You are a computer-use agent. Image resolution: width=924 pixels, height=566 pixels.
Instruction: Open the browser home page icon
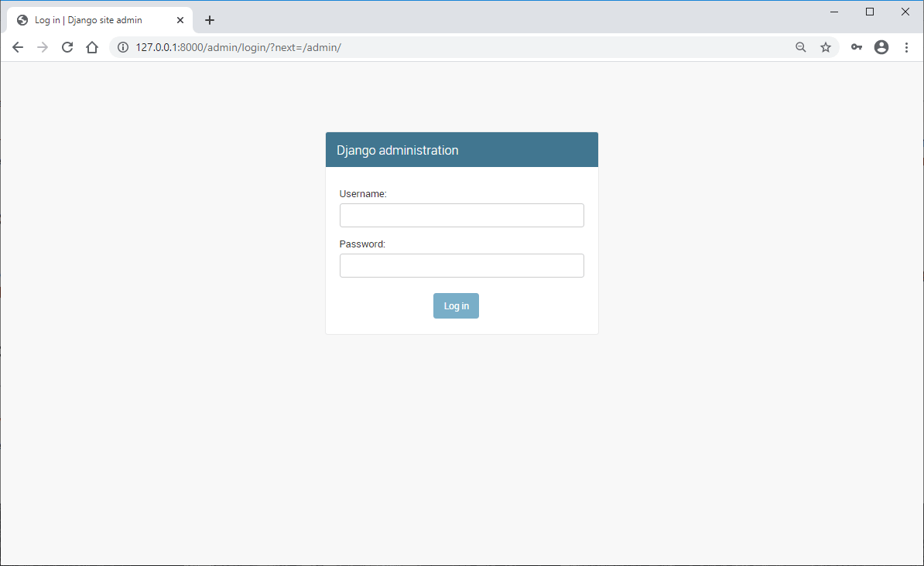[92, 48]
